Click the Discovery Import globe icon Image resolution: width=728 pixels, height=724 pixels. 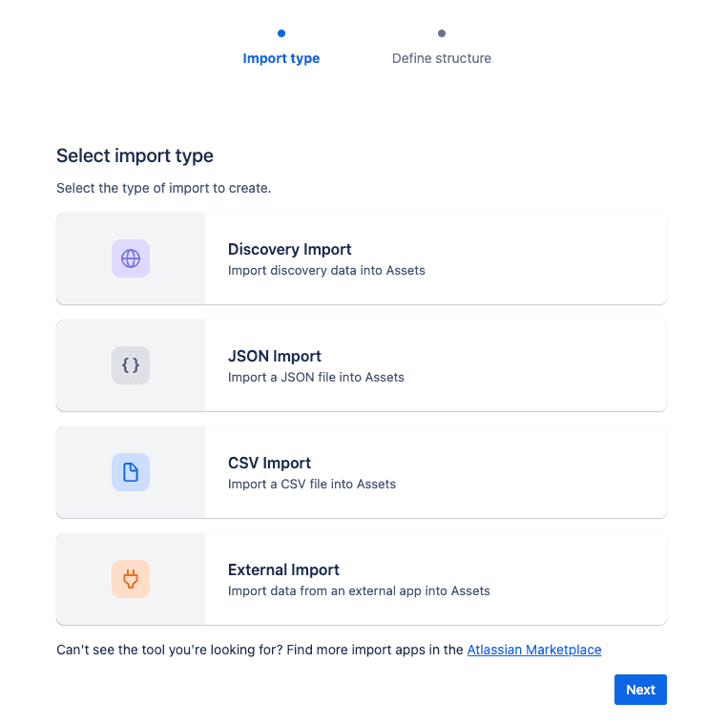tap(131, 259)
